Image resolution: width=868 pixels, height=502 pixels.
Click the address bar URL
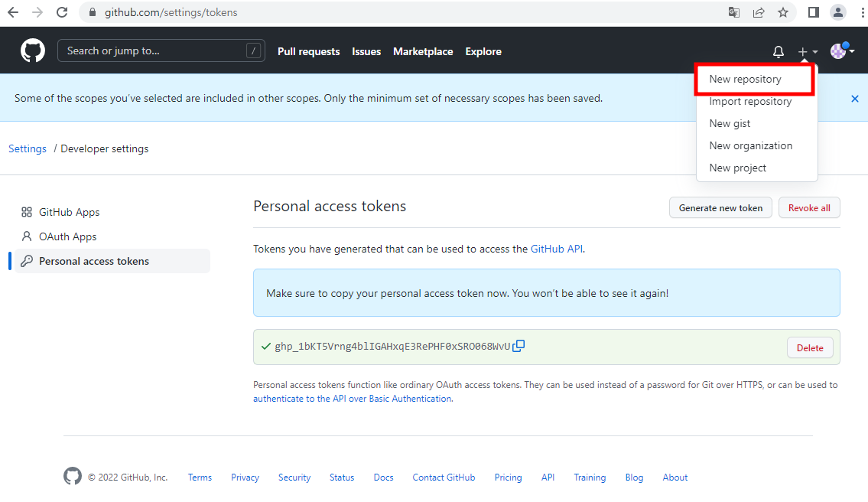171,12
